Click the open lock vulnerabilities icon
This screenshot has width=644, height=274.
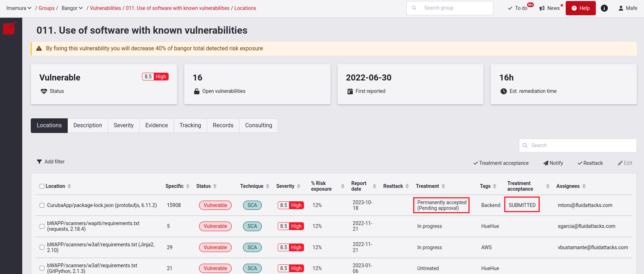pos(197,91)
